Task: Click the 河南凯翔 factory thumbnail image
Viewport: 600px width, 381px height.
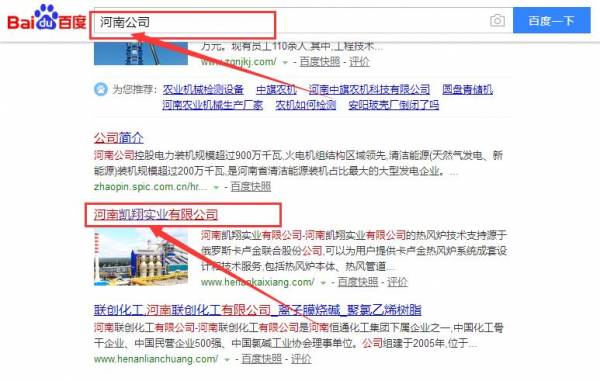Action: click(141, 257)
